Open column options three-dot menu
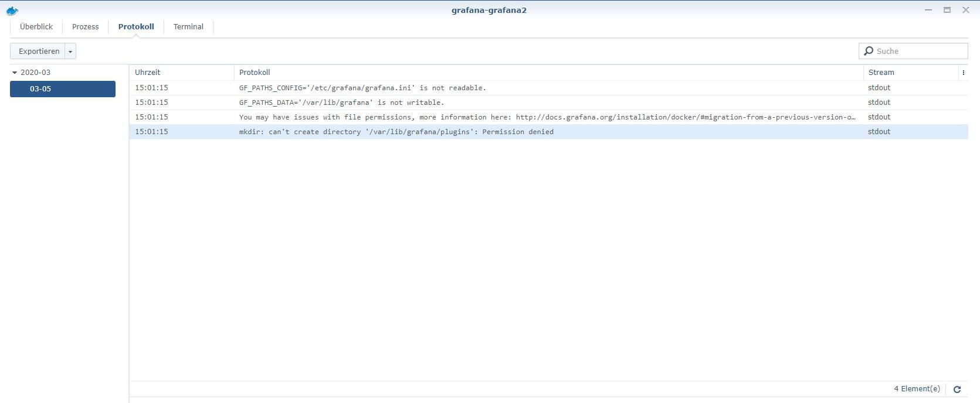Screen dimensions: 980x403 tap(963, 73)
